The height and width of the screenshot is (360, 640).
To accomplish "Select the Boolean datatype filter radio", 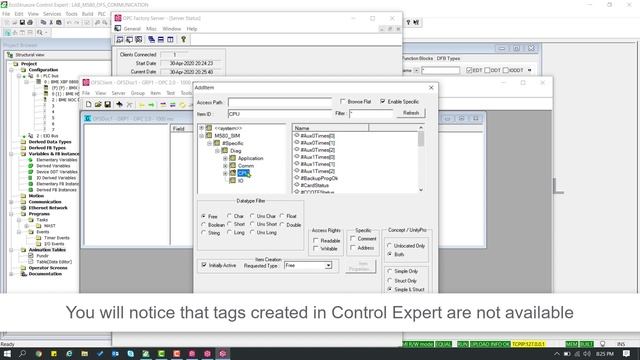I will pyautogui.click(x=204, y=224).
